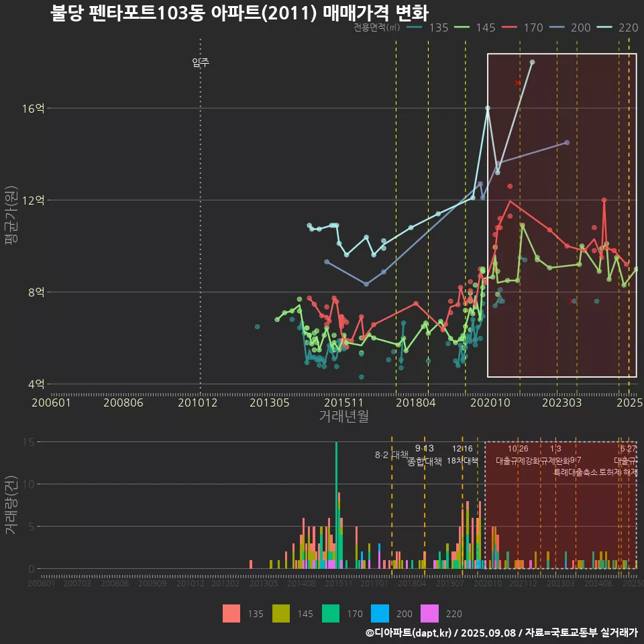Viewport: 644px width, 644px height.
Task: Click the 거래량(건) axis title
Action: pyautogui.click(x=11, y=504)
